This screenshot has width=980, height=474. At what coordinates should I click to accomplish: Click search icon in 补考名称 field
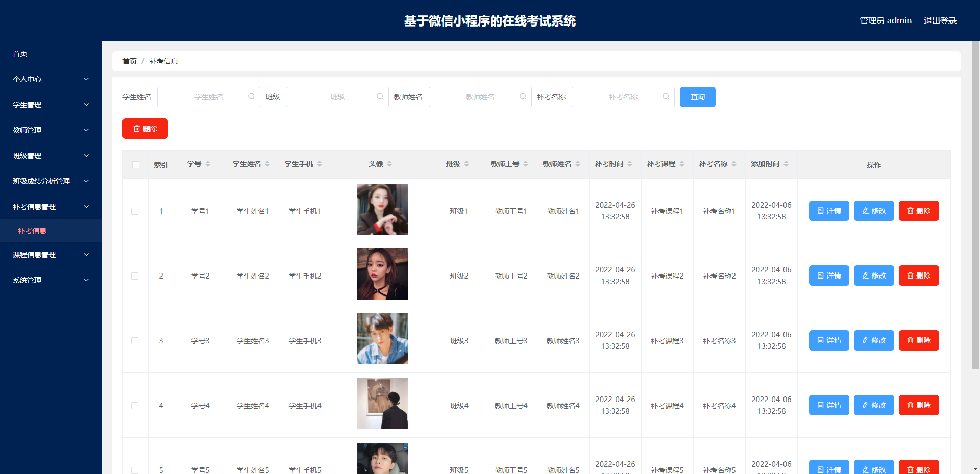666,96
